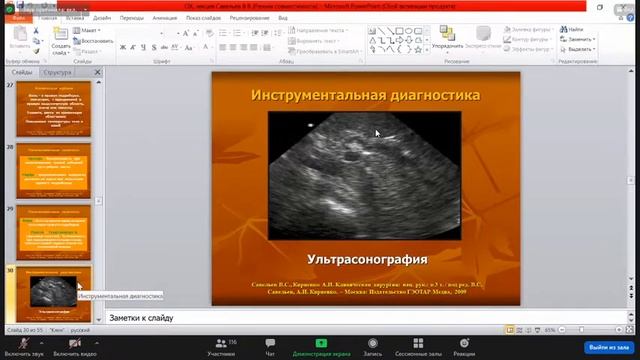The width and height of the screenshot is (640, 360).
Task: Toggle text shadow S formatting
Action: click(x=154, y=48)
